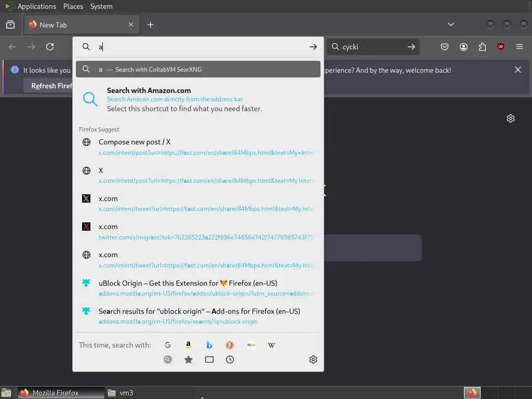Click the Firefox workspace switcher thumbnail
The width and height of the screenshot is (532, 399).
[x=472, y=393]
